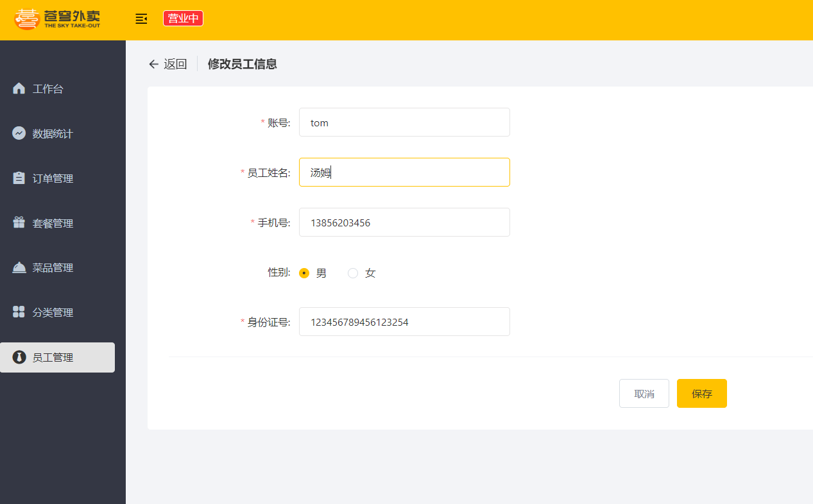Click the 手机号 field label
The image size is (813, 504).
(273, 223)
